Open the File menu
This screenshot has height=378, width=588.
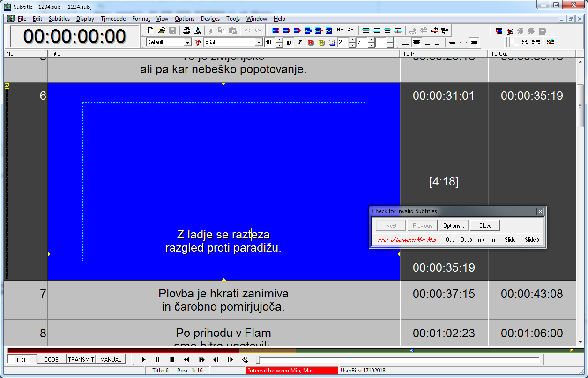pyautogui.click(x=22, y=19)
